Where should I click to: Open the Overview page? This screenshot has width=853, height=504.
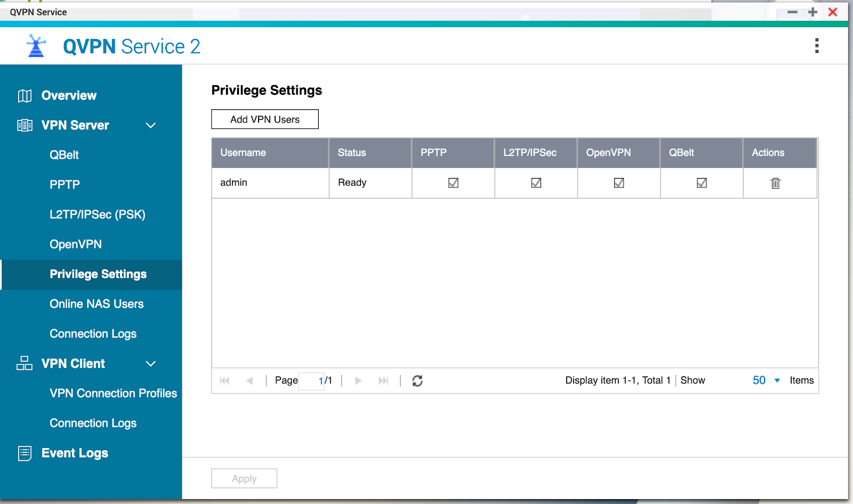pyautogui.click(x=69, y=95)
